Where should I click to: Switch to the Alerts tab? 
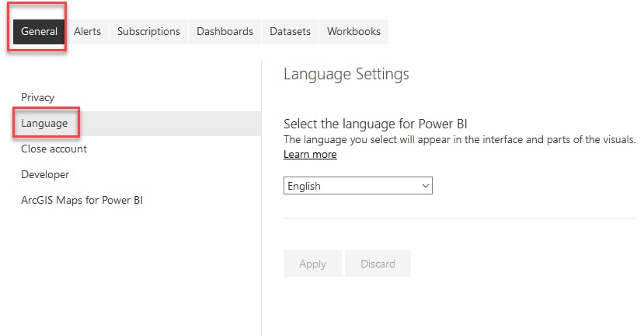(x=87, y=32)
